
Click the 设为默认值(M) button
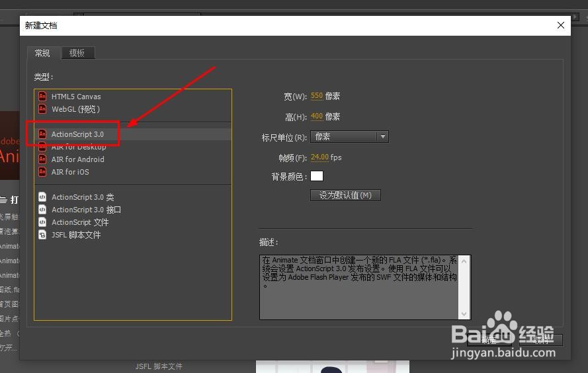[x=345, y=195]
